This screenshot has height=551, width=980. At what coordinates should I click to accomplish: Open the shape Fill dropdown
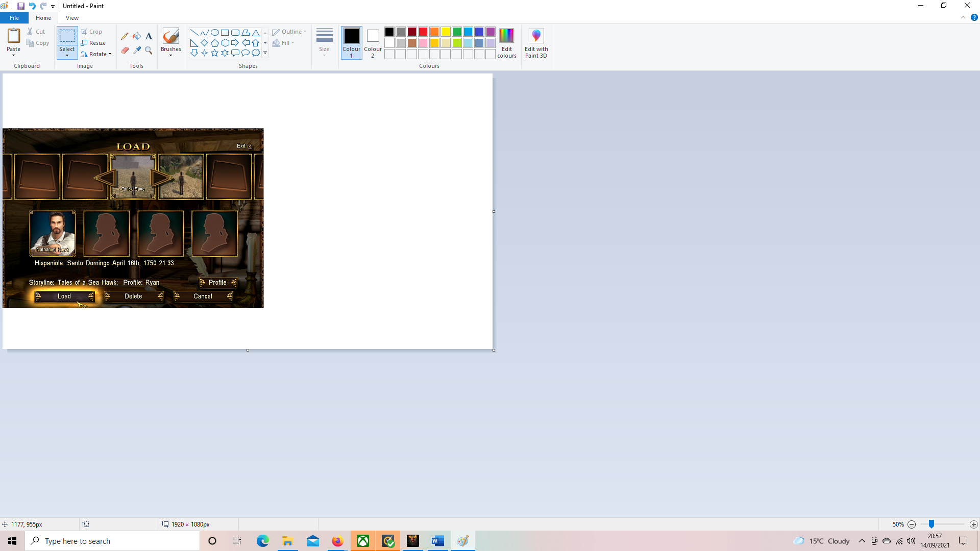coord(283,43)
